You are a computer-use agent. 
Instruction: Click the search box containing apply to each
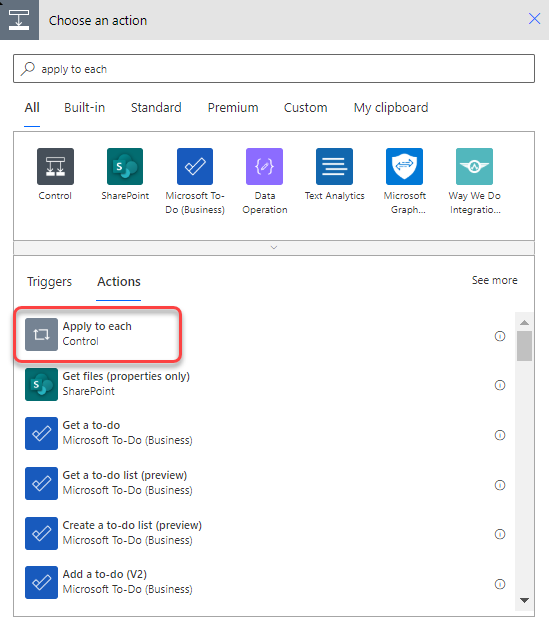click(x=274, y=69)
